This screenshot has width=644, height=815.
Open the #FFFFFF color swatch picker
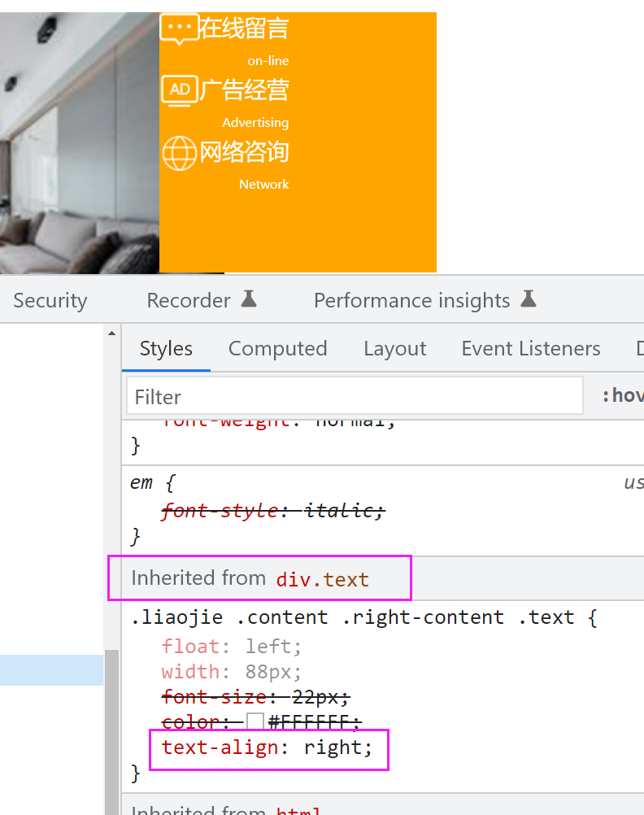pyautogui.click(x=255, y=721)
